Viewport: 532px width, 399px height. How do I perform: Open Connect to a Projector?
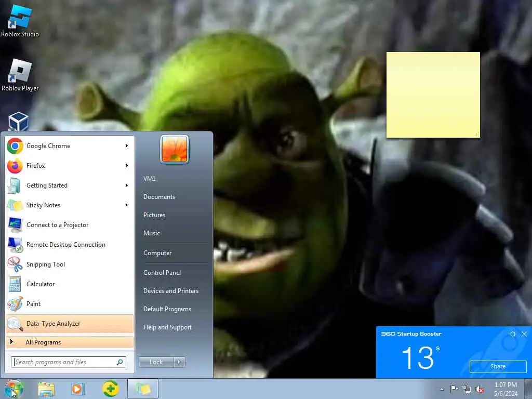[70, 225]
